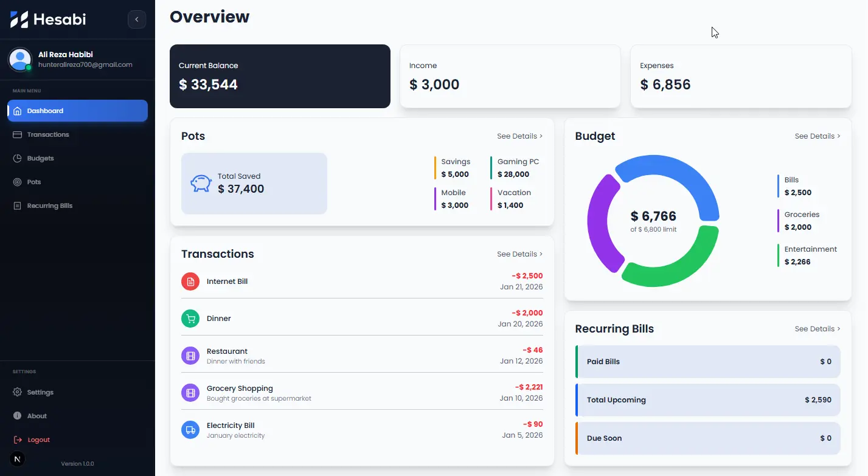Expand Recurring Bills with See Details chevron
The width and height of the screenshot is (868, 476).
[x=817, y=328]
